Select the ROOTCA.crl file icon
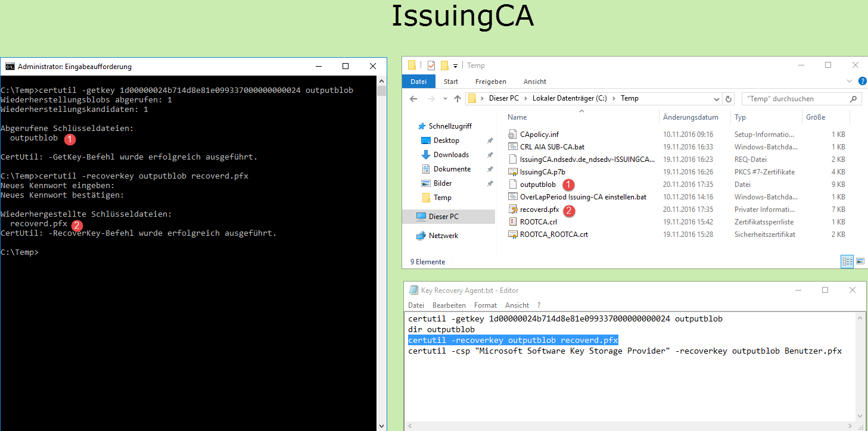The image size is (868, 431). click(x=512, y=222)
